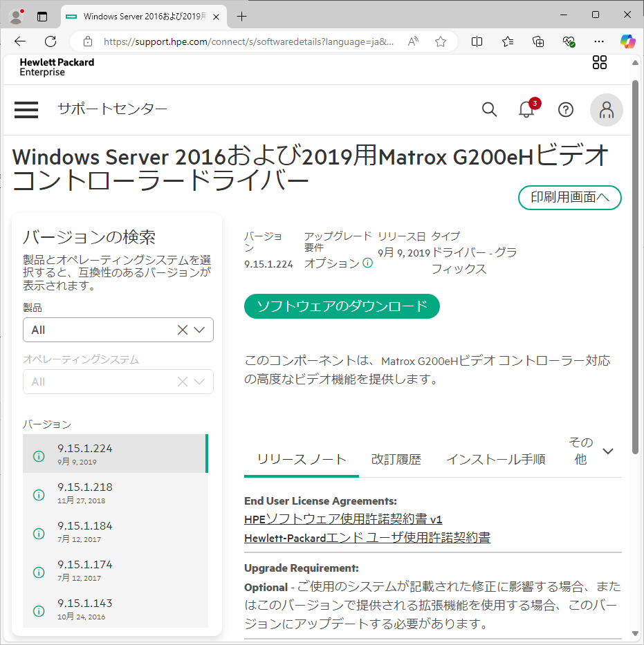
Task: Open the help question mark icon
Action: coord(566,110)
